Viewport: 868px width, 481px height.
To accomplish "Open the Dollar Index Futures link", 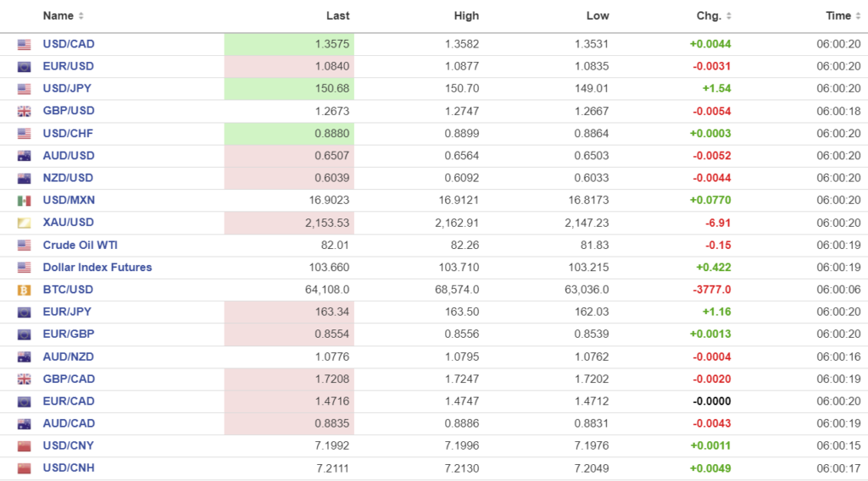I will [x=97, y=268].
